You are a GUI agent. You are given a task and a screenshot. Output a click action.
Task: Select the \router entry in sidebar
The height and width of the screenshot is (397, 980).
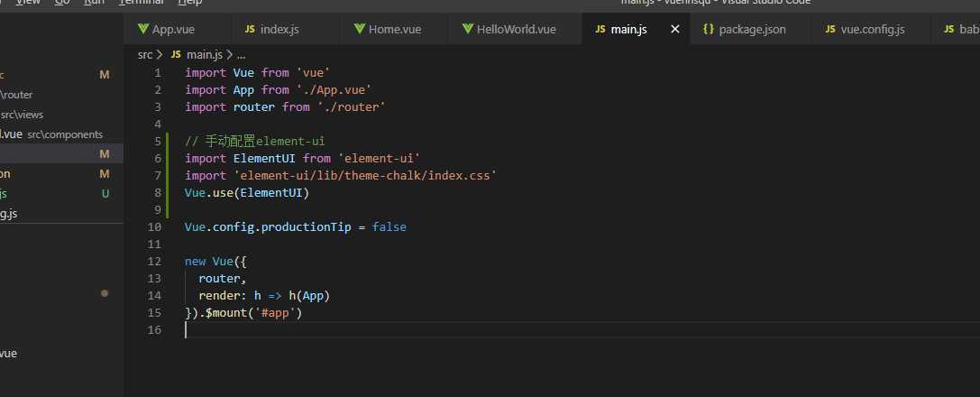[x=16, y=95]
